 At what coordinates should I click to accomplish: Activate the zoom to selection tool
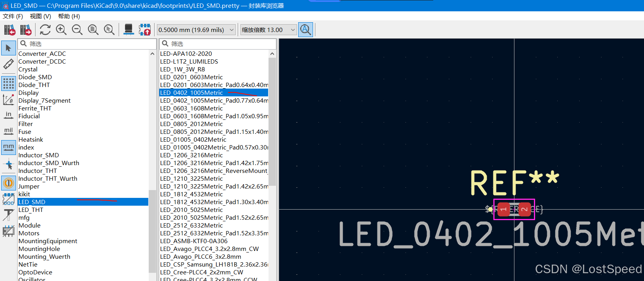[109, 30]
